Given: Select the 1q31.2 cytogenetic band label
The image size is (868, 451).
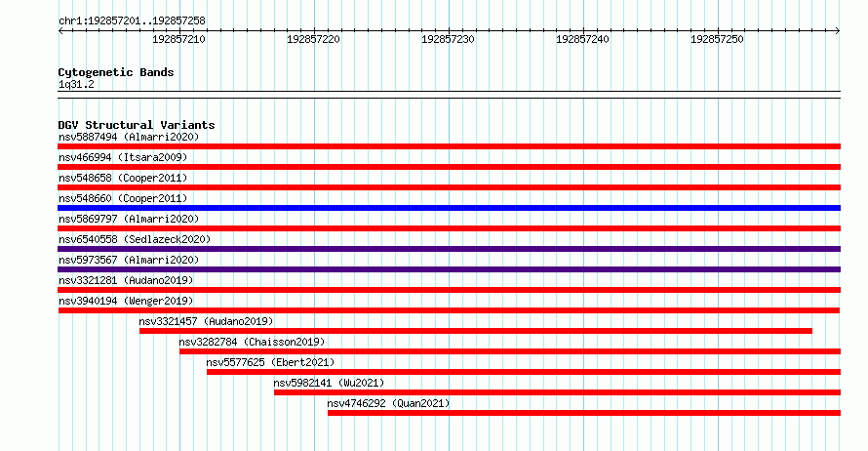Looking at the screenshot, I should coord(76,84).
